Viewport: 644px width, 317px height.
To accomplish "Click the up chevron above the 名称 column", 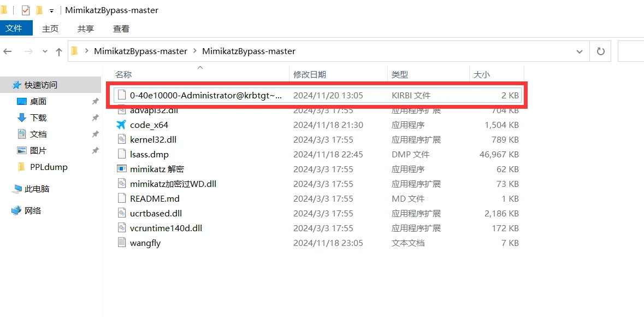I will 200,67.
